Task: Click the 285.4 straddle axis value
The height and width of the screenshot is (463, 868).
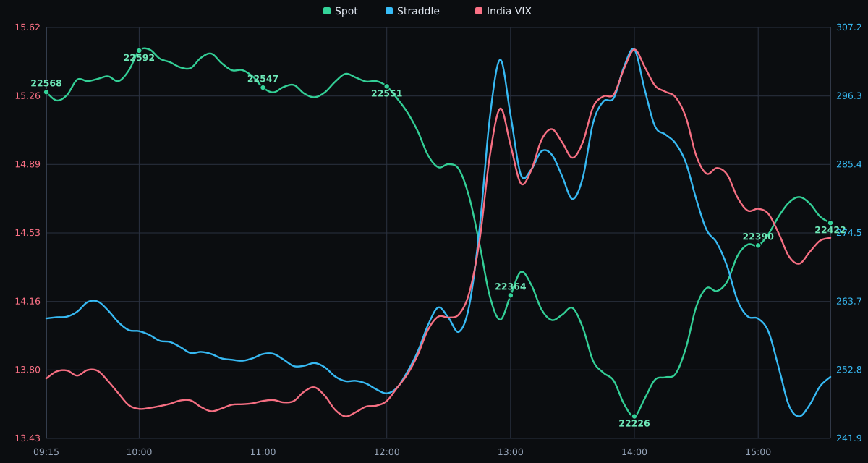Action: click(849, 164)
